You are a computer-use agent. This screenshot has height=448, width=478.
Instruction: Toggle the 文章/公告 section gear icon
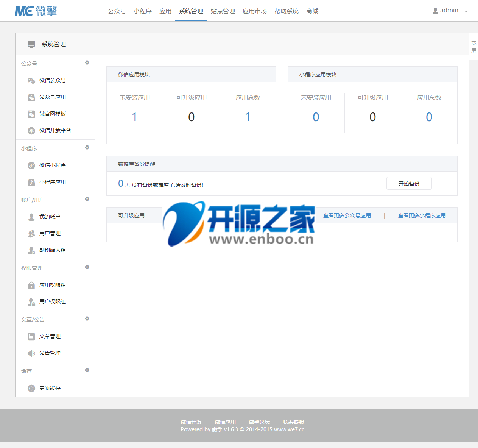click(x=87, y=318)
